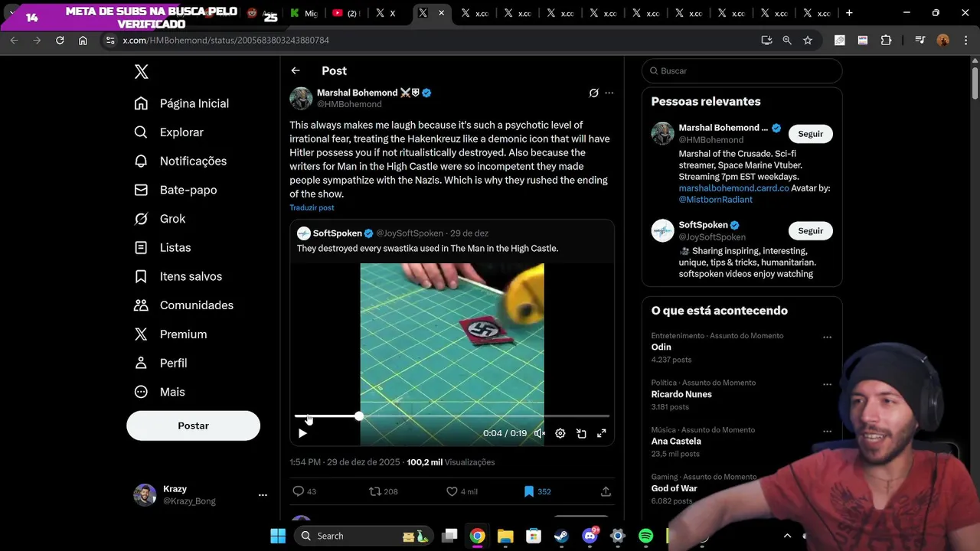Open the Ricardo Nunes trending topic
Image resolution: width=980 pixels, height=551 pixels.
pos(681,395)
